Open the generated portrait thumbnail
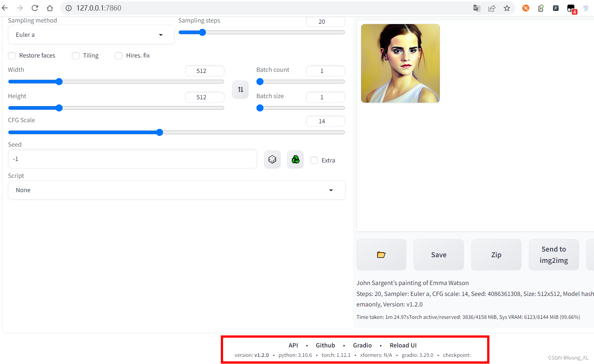The height and width of the screenshot is (364, 594). [x=400, y=63]
